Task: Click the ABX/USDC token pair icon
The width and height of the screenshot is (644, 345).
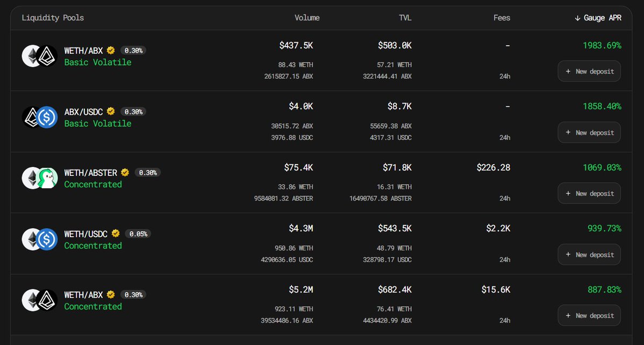Action: pyautogui.click(x=39, y=118)
